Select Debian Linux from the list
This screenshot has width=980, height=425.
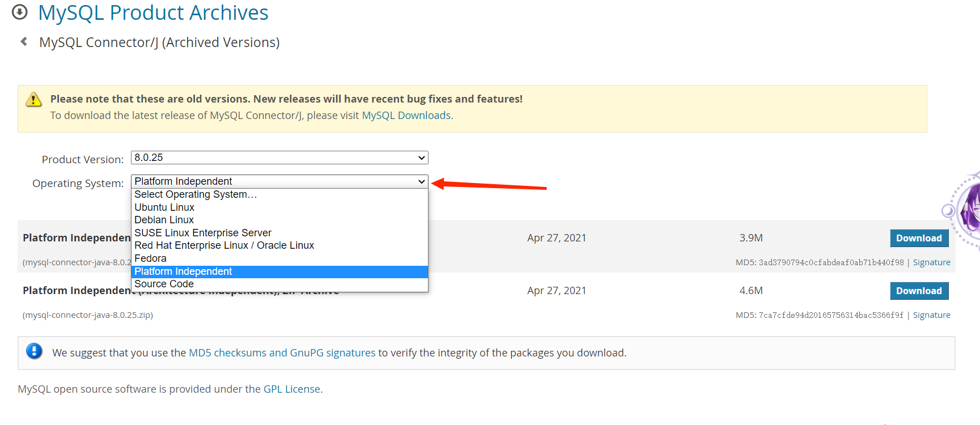pos(279,220)
